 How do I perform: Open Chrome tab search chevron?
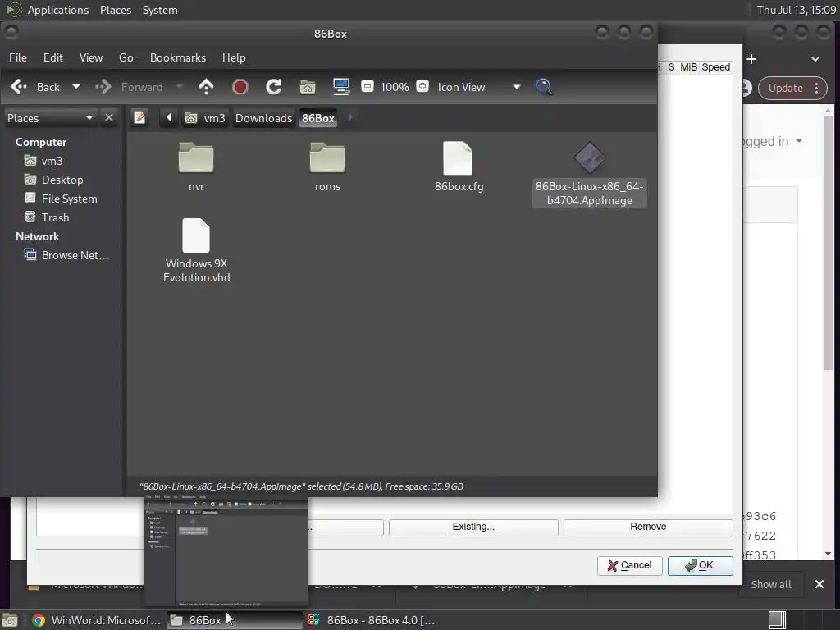(815, 59)
